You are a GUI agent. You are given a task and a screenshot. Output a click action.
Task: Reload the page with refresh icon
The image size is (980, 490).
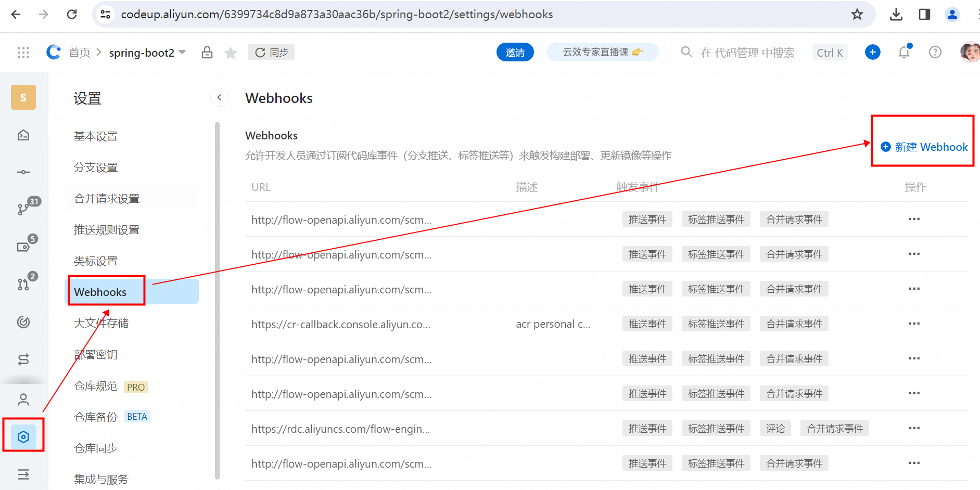[72, 14]
